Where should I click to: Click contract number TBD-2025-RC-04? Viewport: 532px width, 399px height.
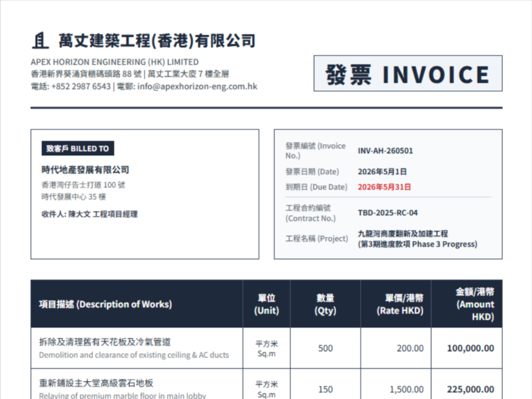(388, 213)
